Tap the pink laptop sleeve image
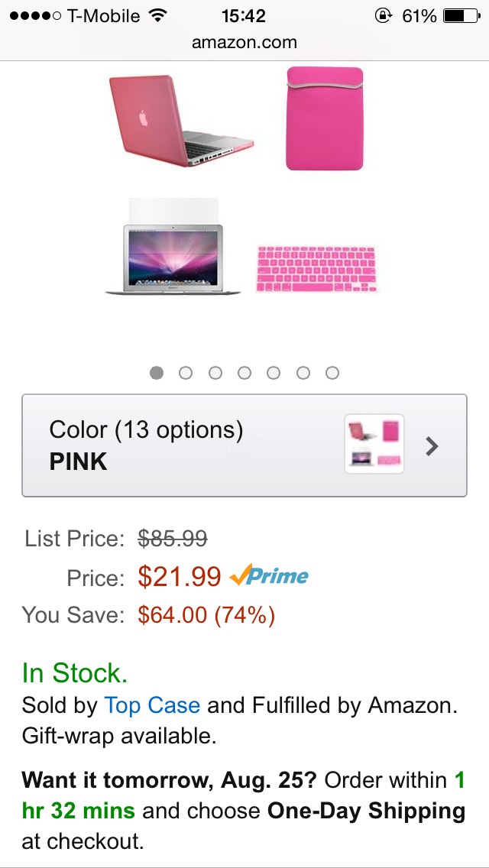This screenshot has height=868, width=489. pos(325,118)
